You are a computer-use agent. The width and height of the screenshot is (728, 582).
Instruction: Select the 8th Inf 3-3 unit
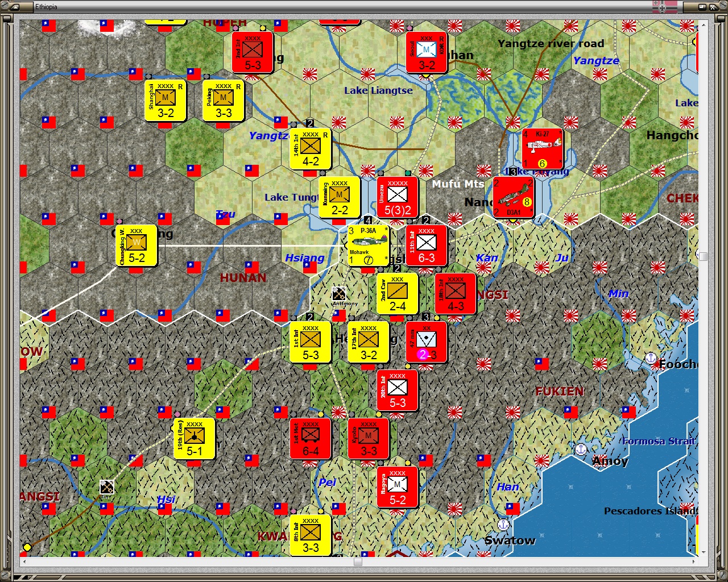click(311, 535)
